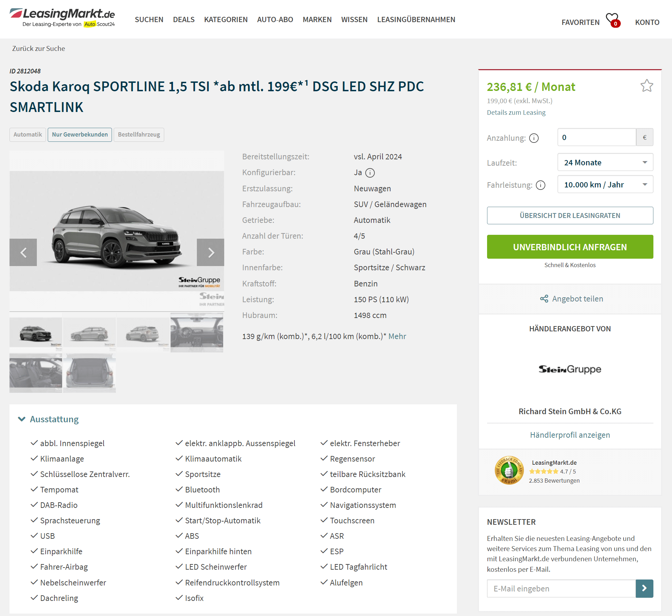Viewport: 672px width, 616px height.
Task: Click the Grau (Stahl-Grau) color value
Action: coord(384,252)
